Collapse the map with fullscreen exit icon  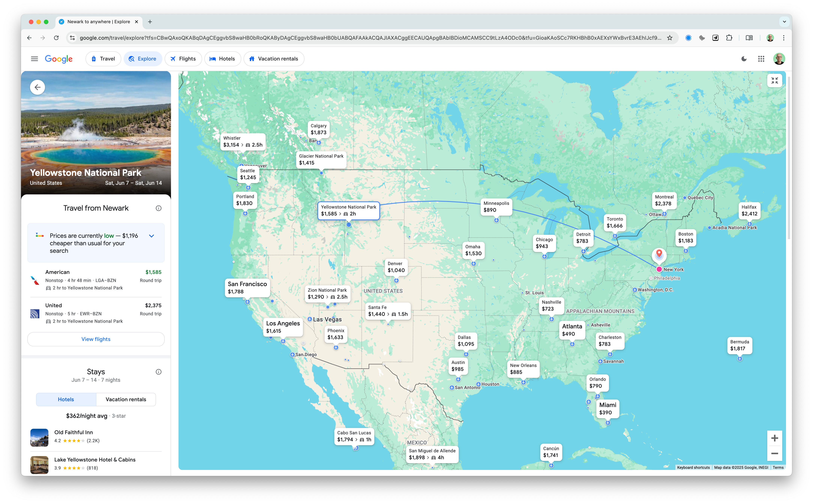tap(774, 81)
